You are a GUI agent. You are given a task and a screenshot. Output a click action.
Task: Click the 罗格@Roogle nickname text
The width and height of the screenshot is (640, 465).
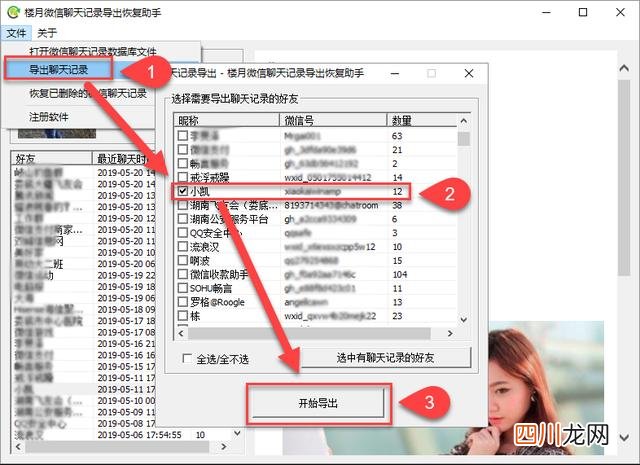[217, 302]
